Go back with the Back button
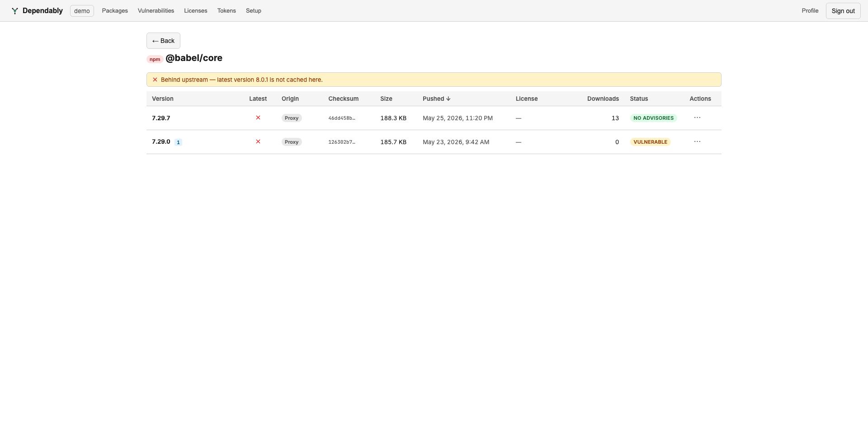 163,41
